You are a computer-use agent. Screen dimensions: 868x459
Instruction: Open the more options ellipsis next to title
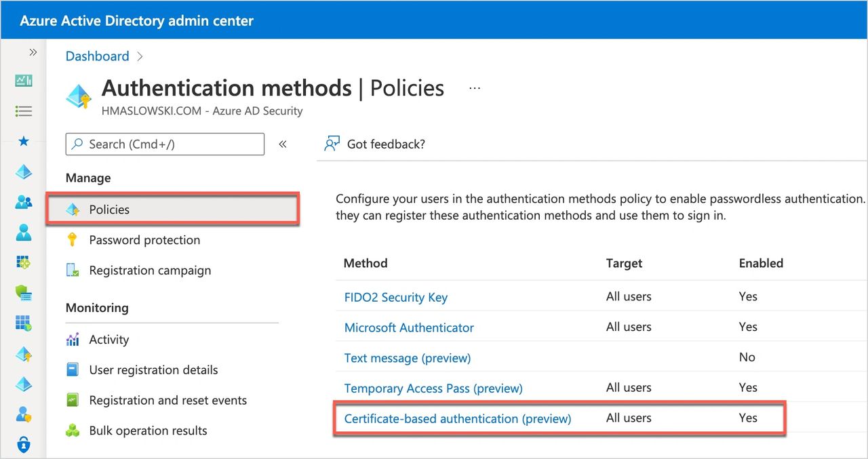click(x=475, y=88)
